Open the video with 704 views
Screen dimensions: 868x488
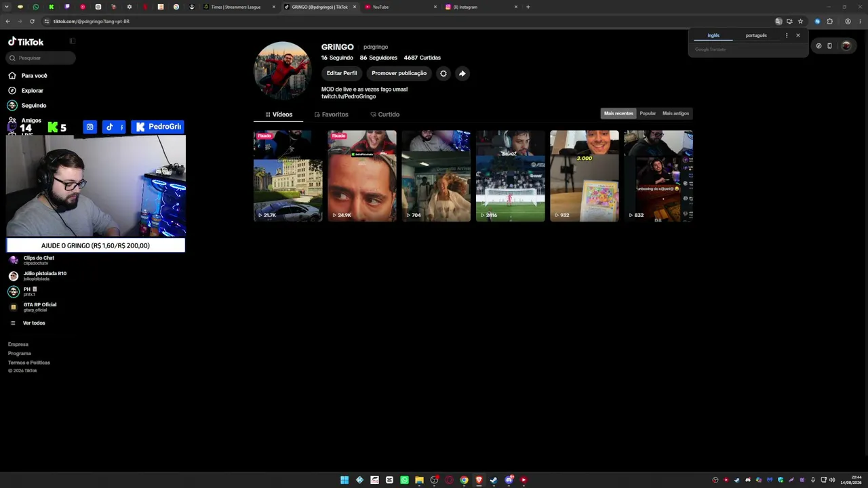(436, 176)
